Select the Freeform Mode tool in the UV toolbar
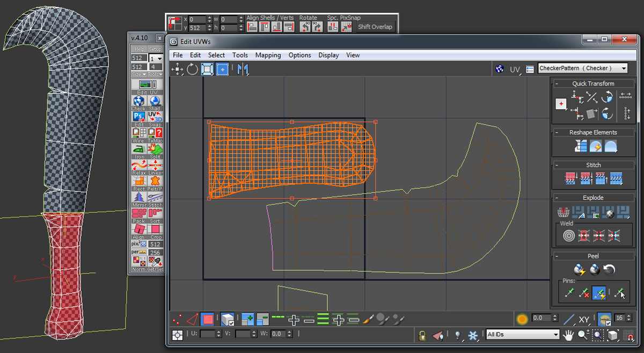The image size is (644, 353). point(223,69)
